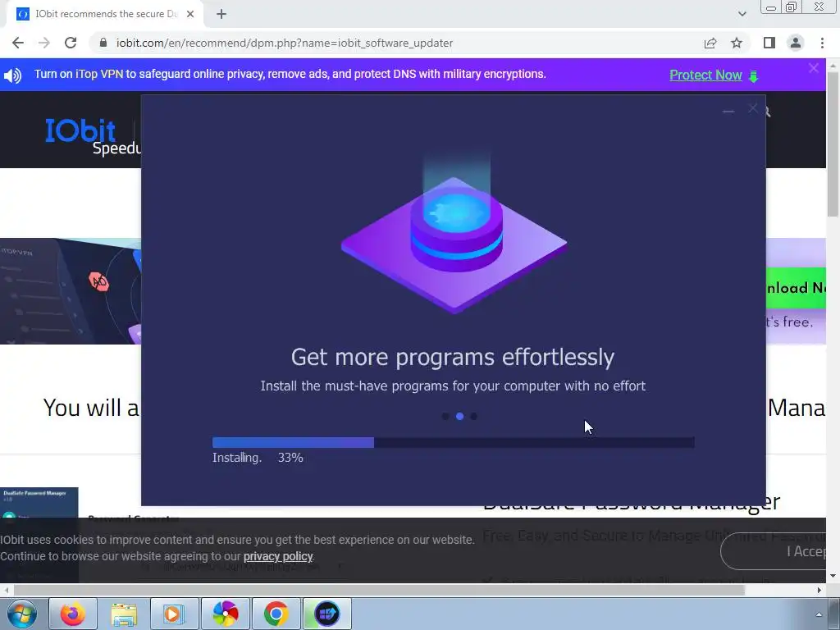
Task: Open the privacy policy link
Action: click(x=278, y=556)
